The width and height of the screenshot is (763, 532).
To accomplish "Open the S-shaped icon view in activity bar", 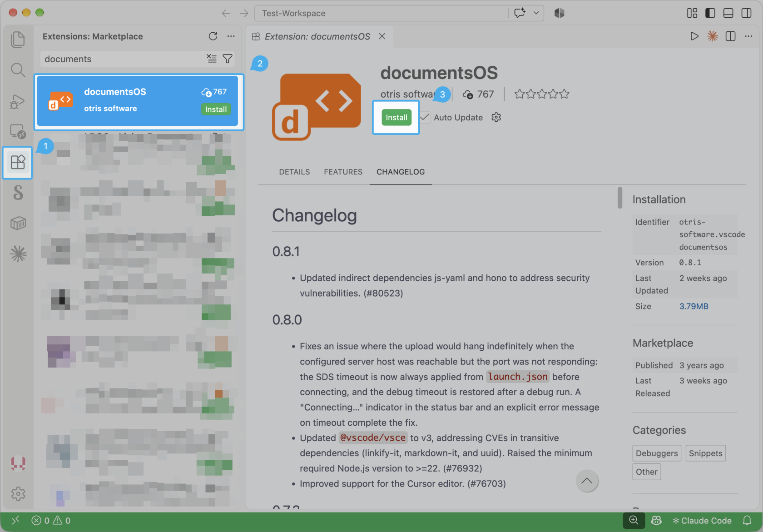I will [18, 193].
